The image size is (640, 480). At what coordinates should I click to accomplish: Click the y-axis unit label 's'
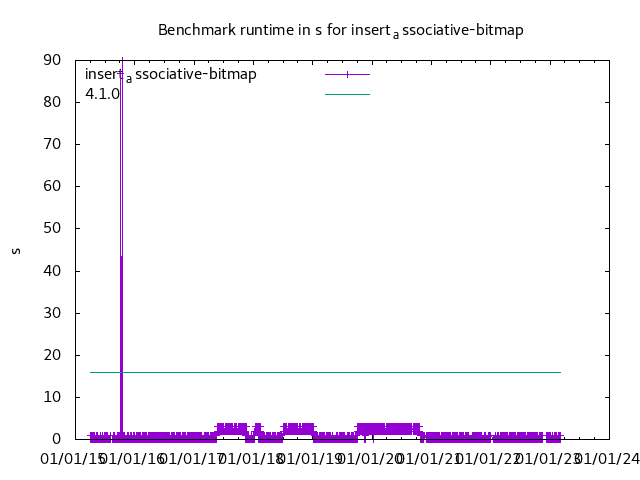click(16, 250)
